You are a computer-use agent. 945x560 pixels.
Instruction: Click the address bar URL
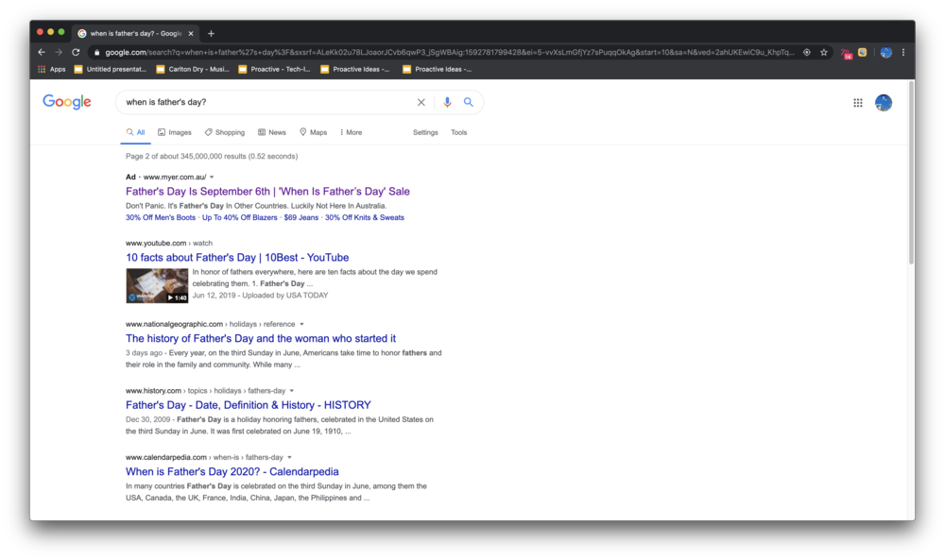(449, 52)
